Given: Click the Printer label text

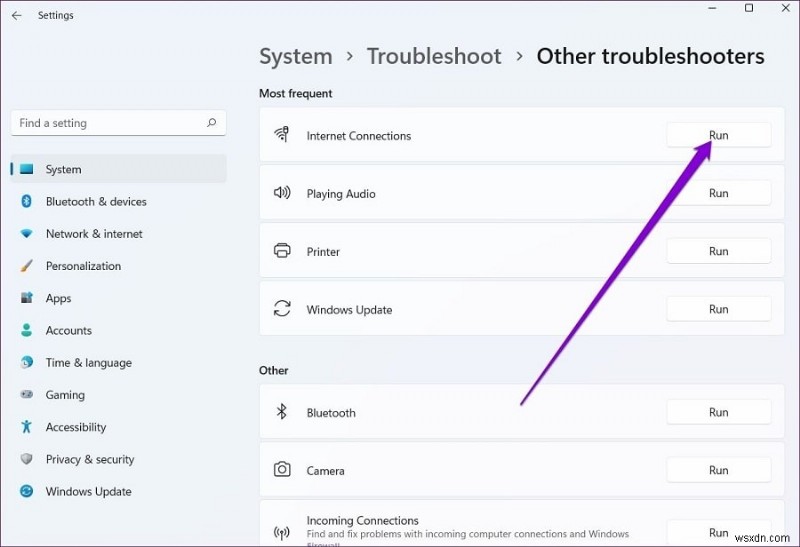Looking at the screenshot, I should 323,252.
